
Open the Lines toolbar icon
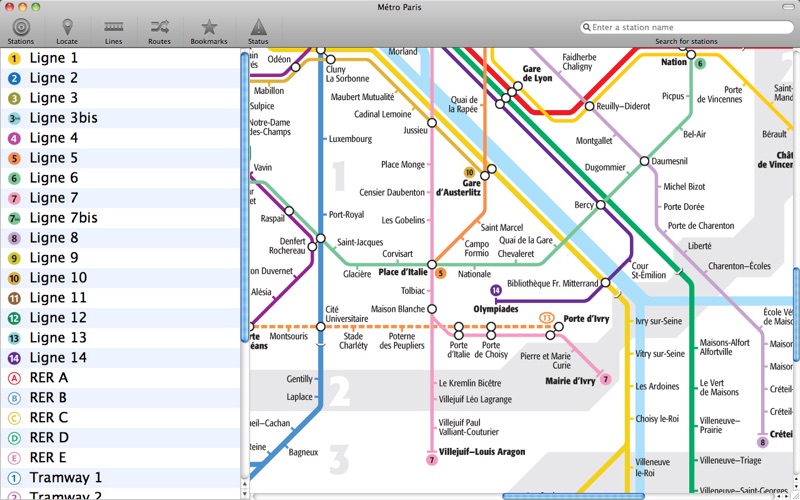click(x=113, y=26)
